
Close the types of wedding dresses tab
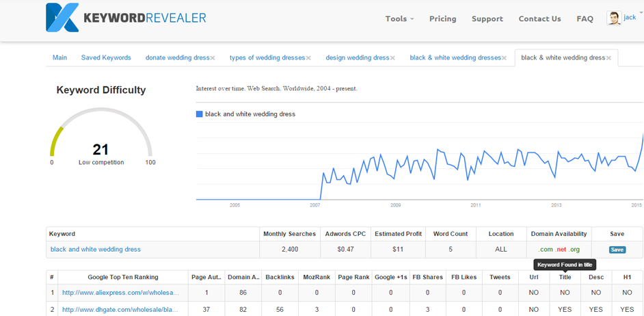tap(308, 58)
